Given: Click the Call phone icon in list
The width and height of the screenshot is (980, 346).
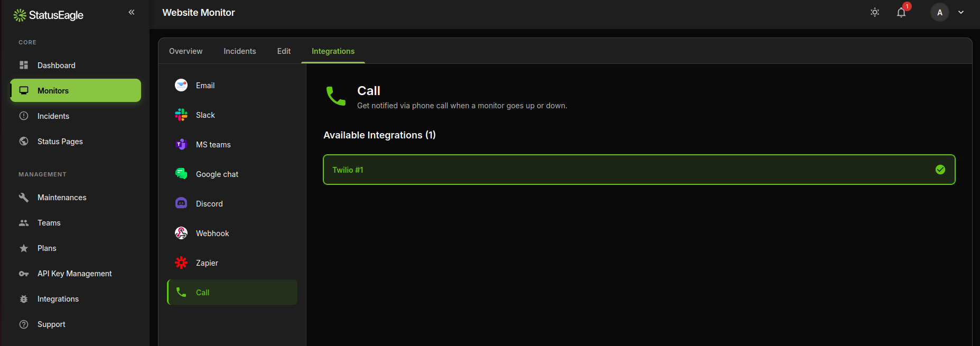Looking at the screenshot, I should point(181,292).
